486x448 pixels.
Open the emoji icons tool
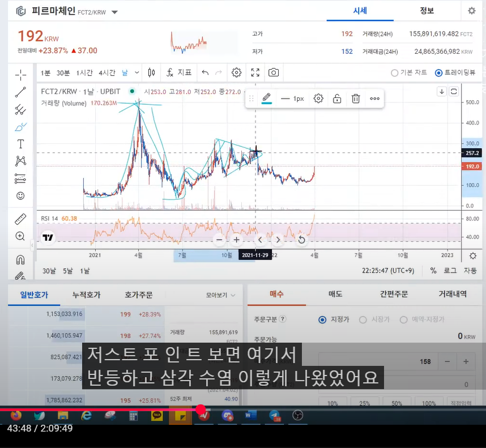[20, 196]
